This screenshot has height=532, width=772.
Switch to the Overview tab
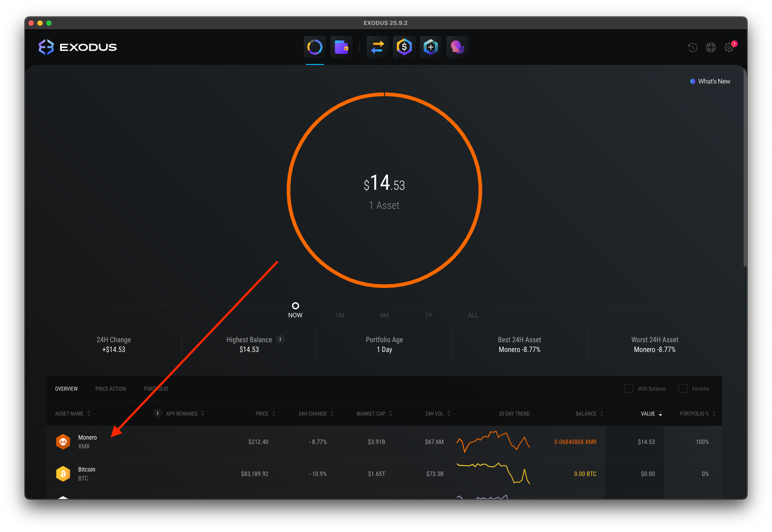(x=66, y=389)
